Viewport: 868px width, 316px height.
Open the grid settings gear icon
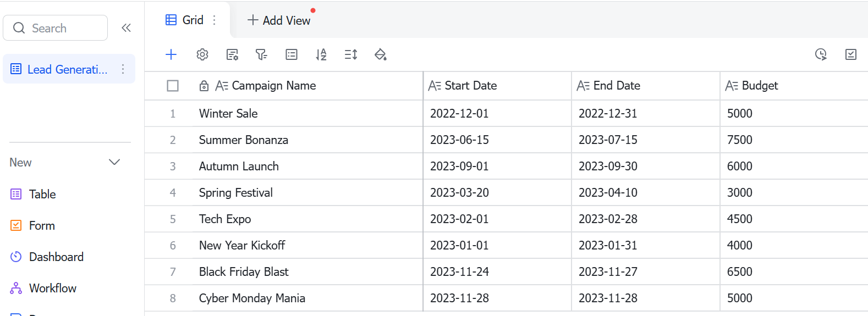coord(202,54)
